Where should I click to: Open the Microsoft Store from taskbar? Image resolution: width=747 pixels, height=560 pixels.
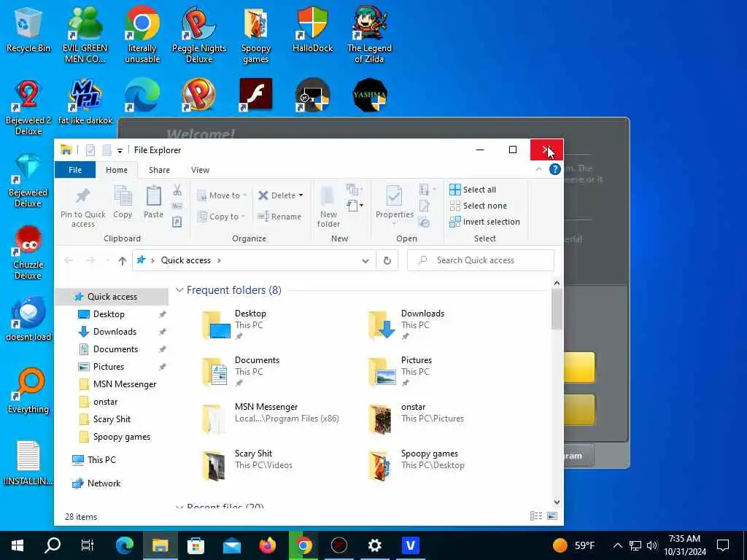196,545
